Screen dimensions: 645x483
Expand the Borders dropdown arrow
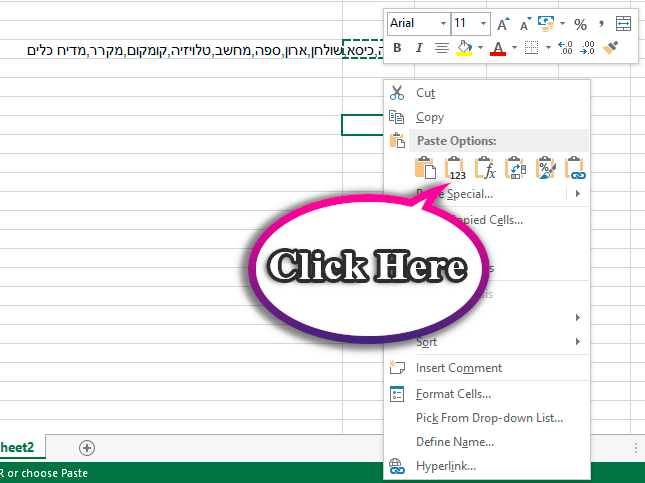tap(548, 47)
